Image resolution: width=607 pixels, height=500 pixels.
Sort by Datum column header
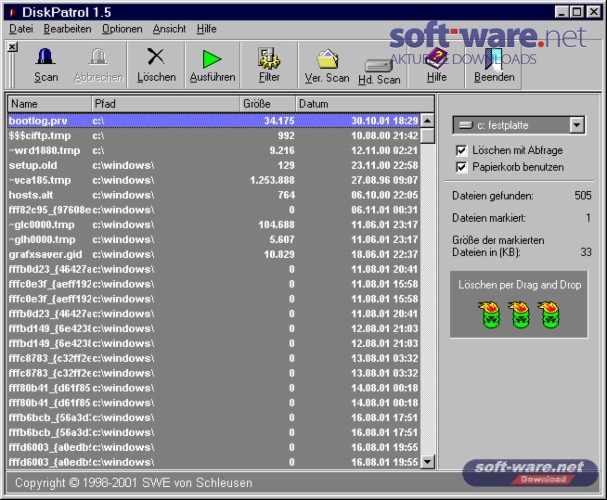click(x=365, y=104)
